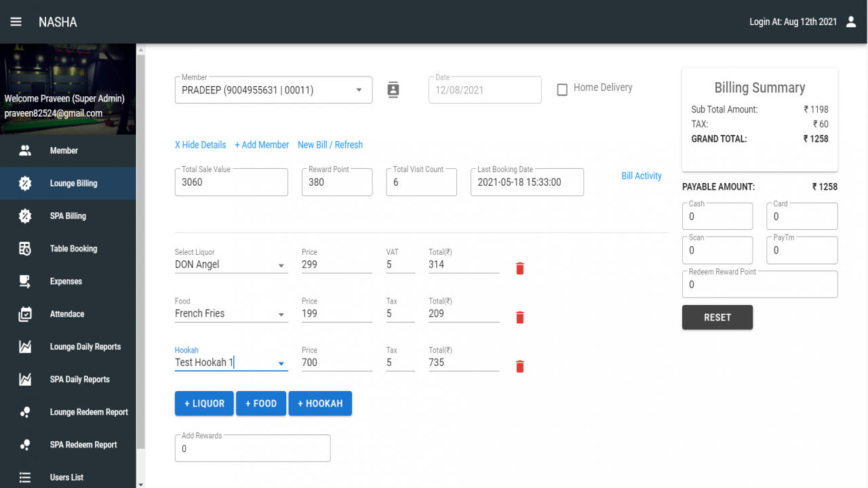Image resolution: width=868 pixels, height=488 pixels.
Task: Click the Users List icon
Action: (25, 477)
